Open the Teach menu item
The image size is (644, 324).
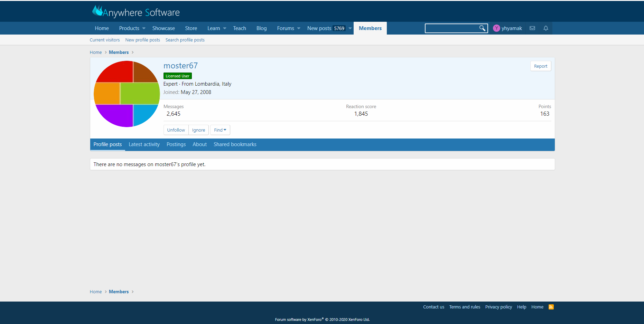coord(240,28)
